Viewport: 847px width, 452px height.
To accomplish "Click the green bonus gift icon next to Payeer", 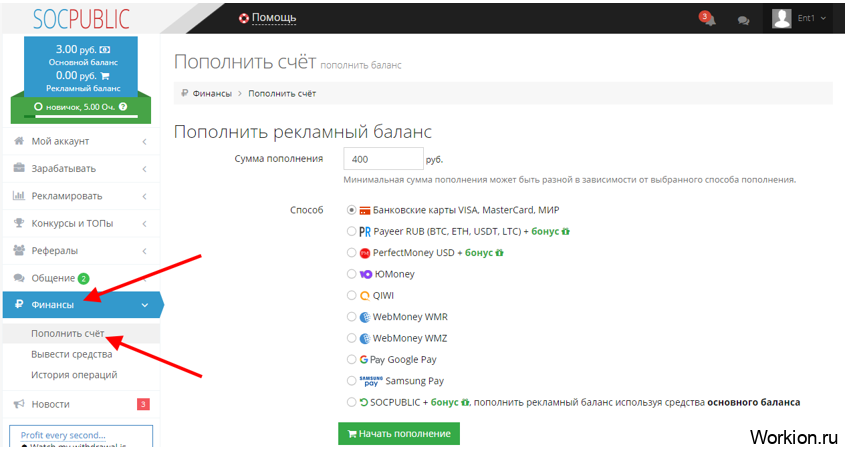I will [x=566, y=232].
